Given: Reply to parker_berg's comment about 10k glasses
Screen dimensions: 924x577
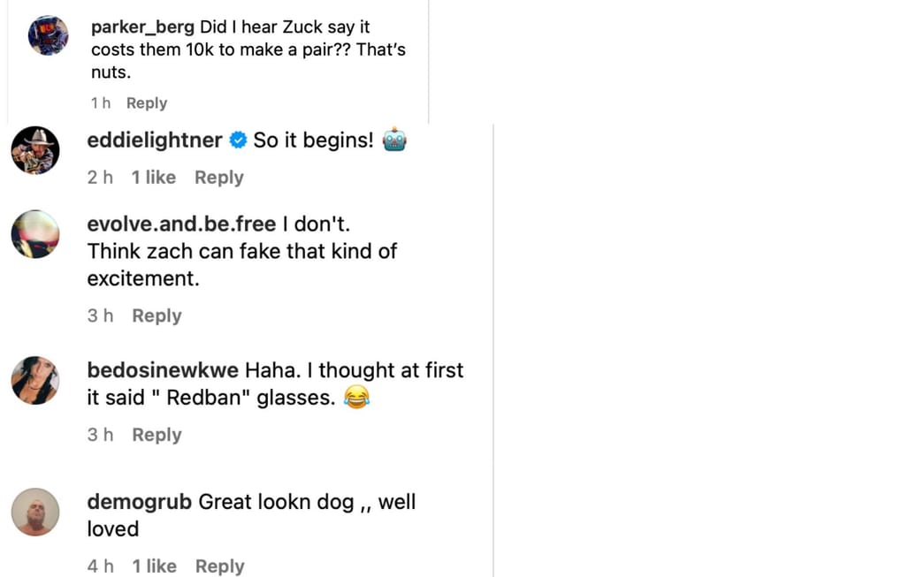Looking at the screenshot, I should 147,102.
